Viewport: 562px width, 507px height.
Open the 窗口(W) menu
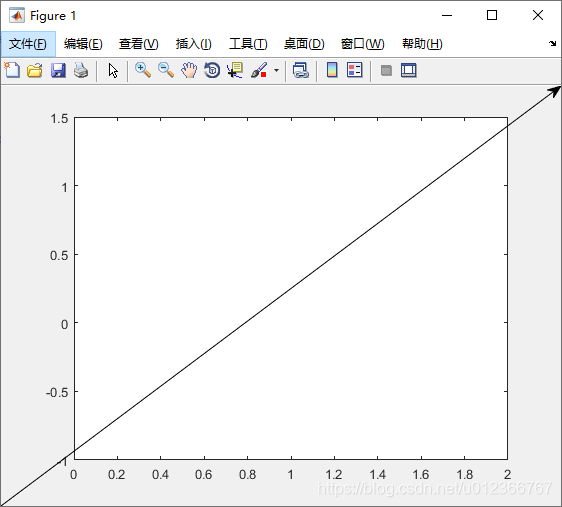pos(362,44)
